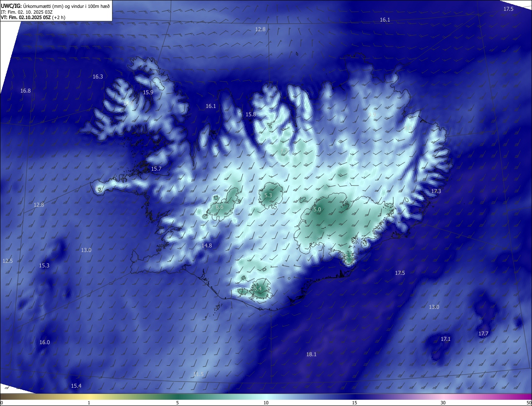Click the 0 tick on the colour scale
The width and height of the screenshot is (532, 406).
[x=1, y=403]
